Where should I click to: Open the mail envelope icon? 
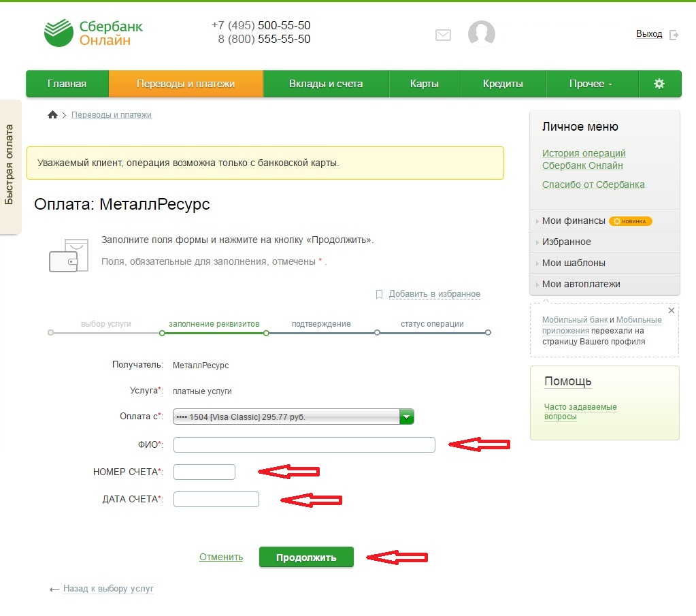[443, 35]
